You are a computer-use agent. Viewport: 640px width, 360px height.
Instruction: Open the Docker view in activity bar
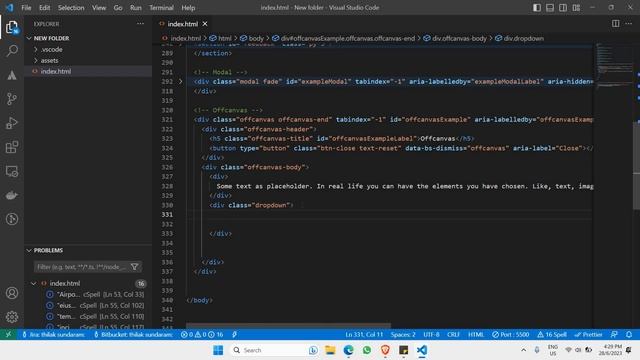point(12,195)
